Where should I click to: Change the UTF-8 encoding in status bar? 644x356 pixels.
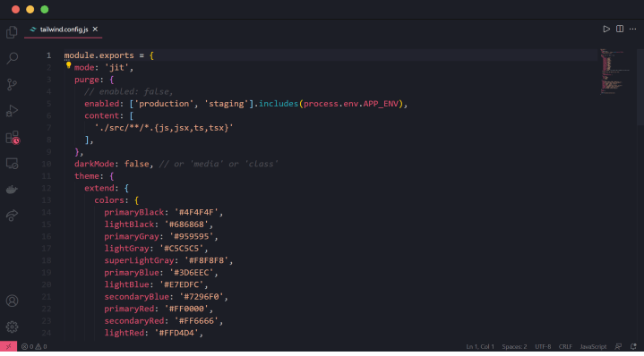tap(543, 346)
